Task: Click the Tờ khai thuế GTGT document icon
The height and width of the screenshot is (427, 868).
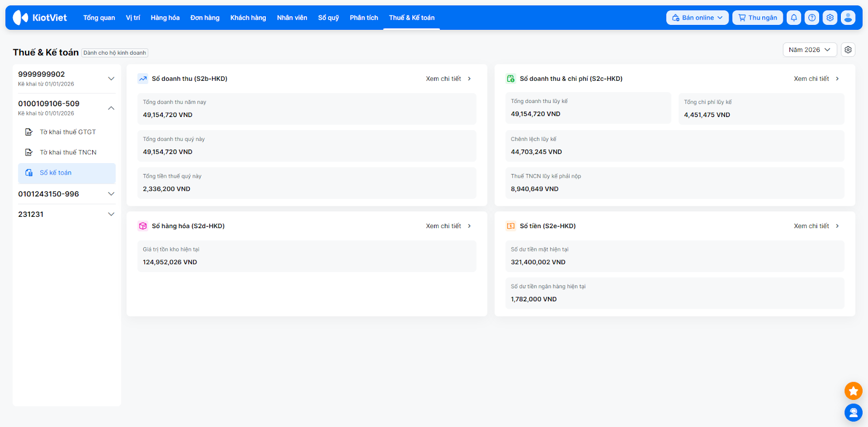Action: click(29, 132)
